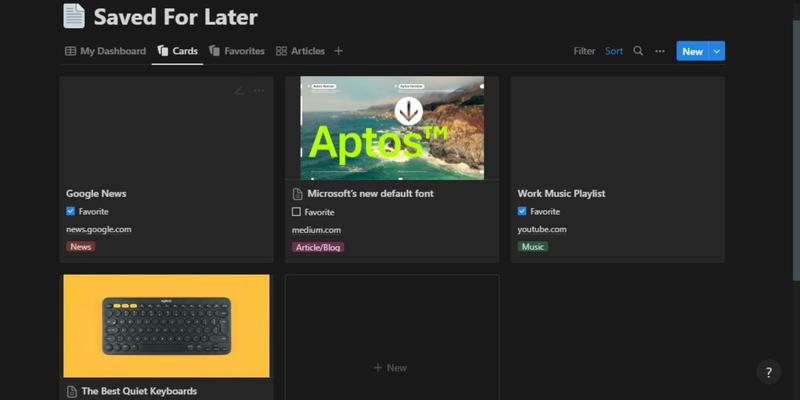Open the Sort settings
This screenshot has width=800, height=400.
point(614,51)
